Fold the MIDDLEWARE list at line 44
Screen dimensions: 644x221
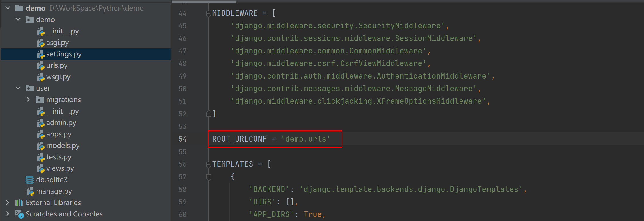209,13
